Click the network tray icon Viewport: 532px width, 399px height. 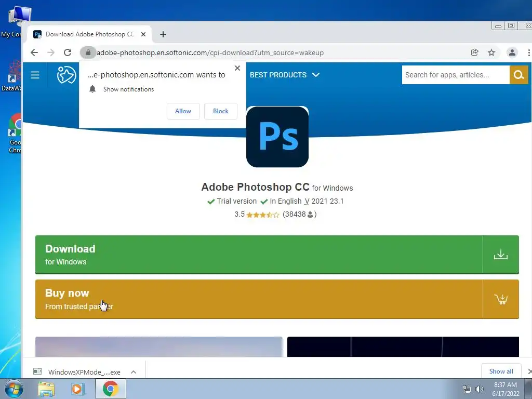pos(467,389)
